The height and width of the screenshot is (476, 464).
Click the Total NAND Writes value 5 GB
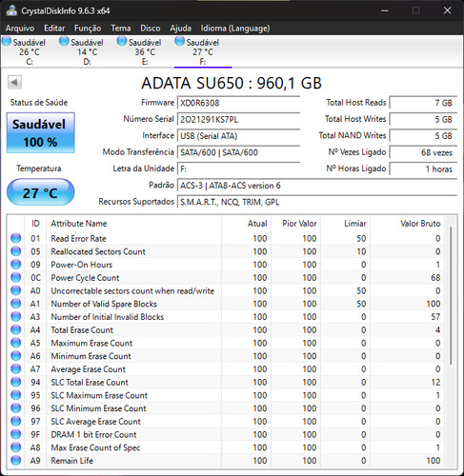pos(423,136)
